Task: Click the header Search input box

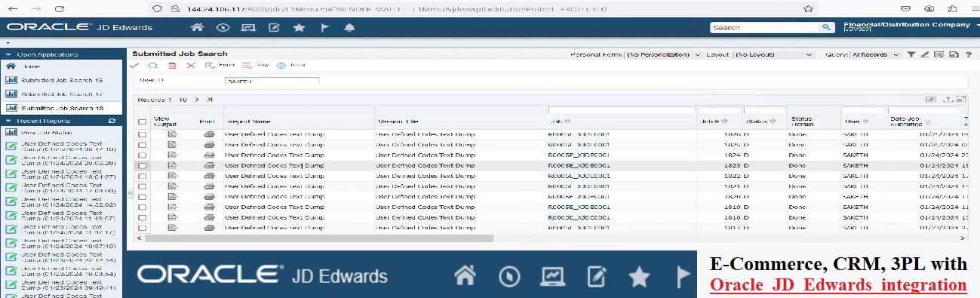Action: coord(765,27)
